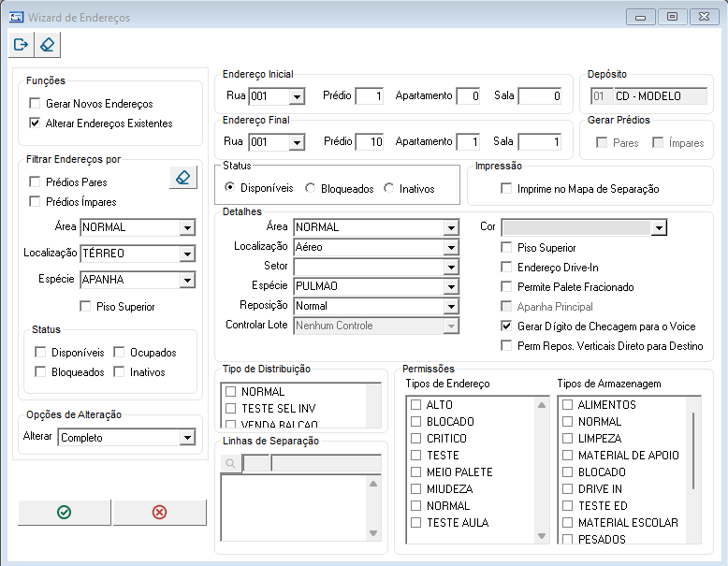This screenshot has height=566, width=728.
Task: Click Tipos de Endereço scrollbar down arrow
Action: (542, 535)
